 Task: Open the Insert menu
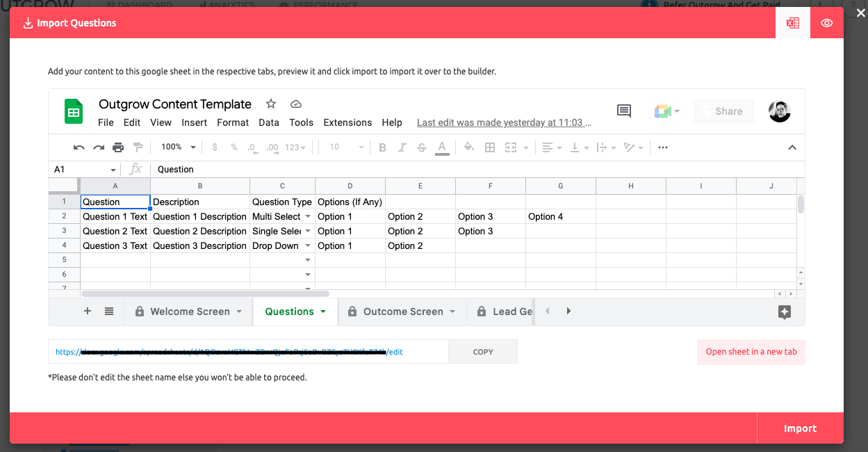195,122
